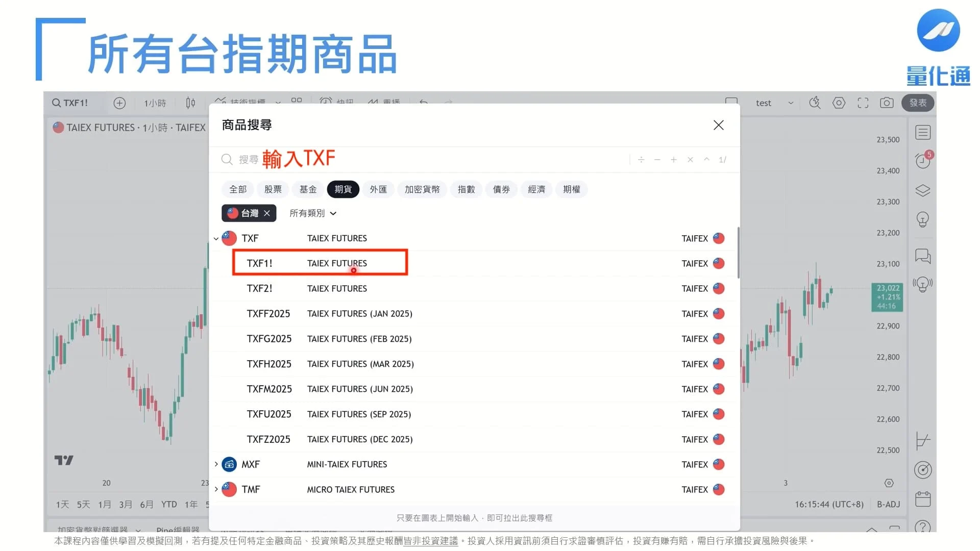Click the TXF1! symbol search button

(70, 103)
